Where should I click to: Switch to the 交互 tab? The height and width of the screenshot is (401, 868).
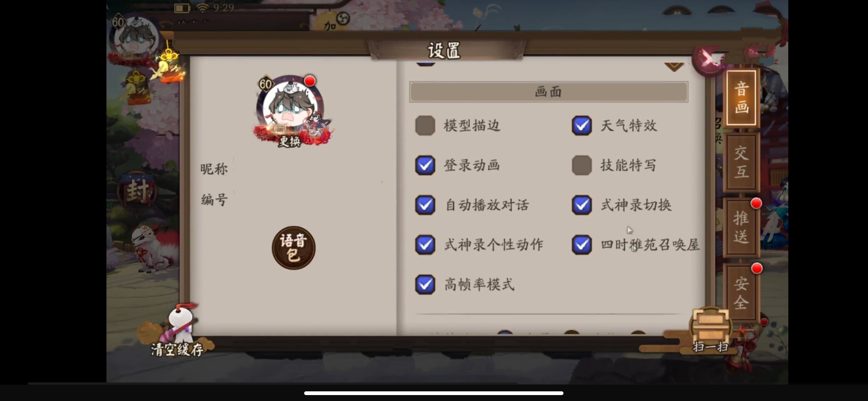click(741, 162)
